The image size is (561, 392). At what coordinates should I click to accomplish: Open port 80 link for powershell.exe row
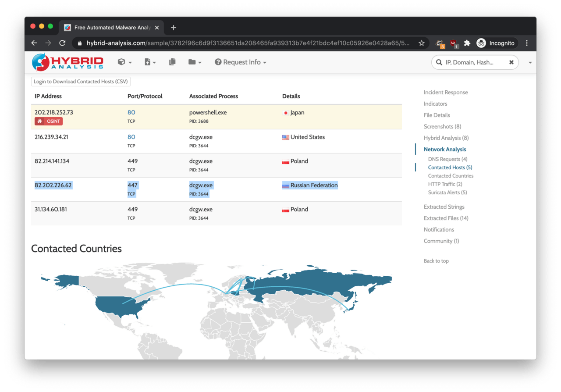pos(131,113)
